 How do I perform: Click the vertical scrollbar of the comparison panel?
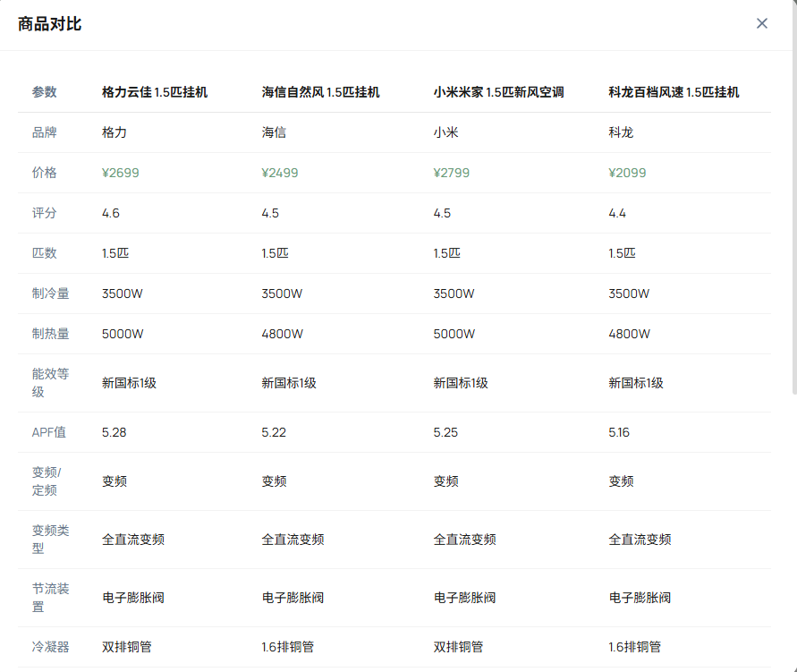pyautogui.click(x=794, y=197)
